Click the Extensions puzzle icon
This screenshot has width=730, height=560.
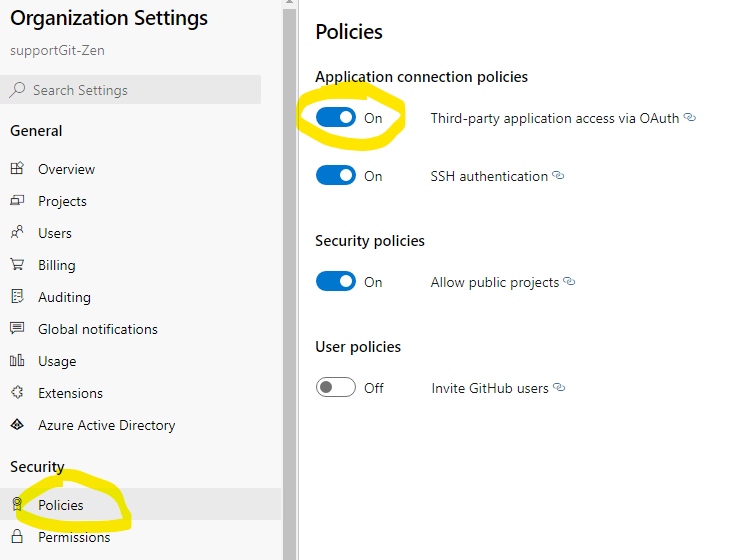[x=17, y=392]
